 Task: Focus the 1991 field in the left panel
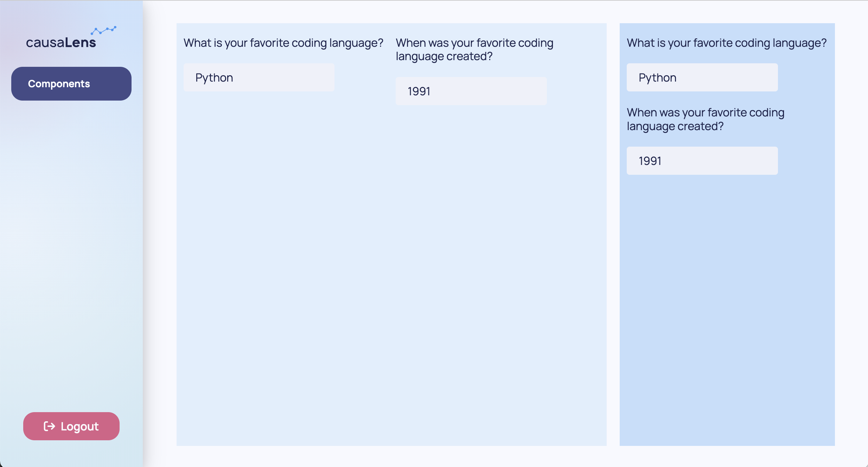(x=471, y=91)
